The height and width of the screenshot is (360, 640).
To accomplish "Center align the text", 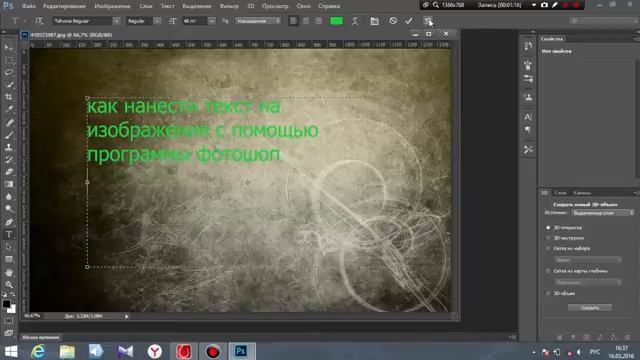I will point(305,21).
